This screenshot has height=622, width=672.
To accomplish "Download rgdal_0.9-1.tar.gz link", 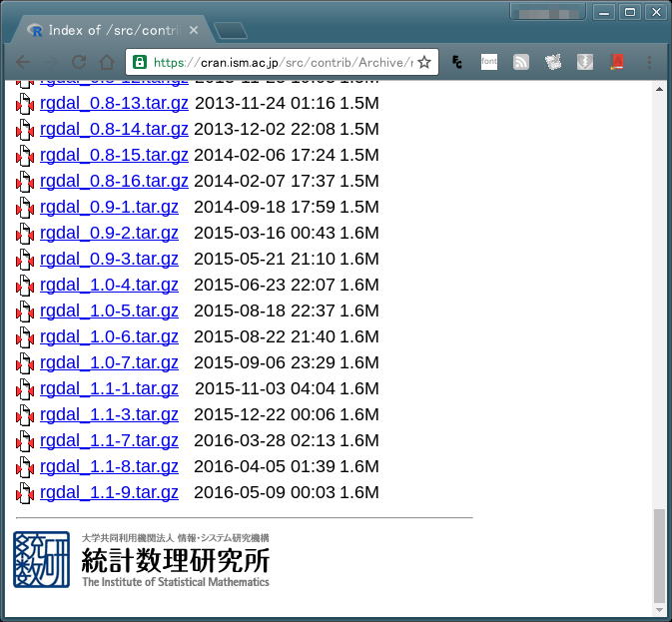I will pos(109,207).
